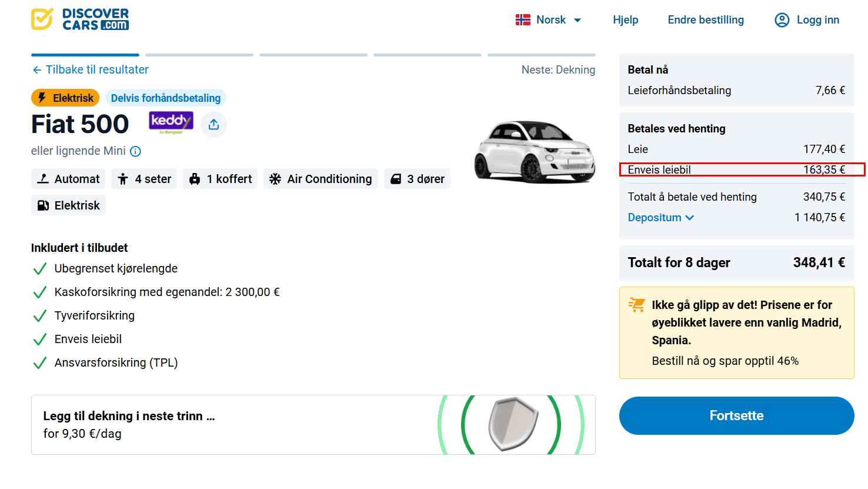Screen dimensions: 868x489
Task: Click the first progress step bar
Action: (85, 55)
